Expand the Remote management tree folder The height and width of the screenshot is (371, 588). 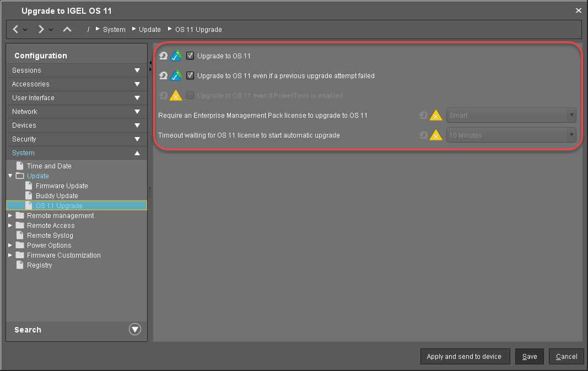click(10, 216)
